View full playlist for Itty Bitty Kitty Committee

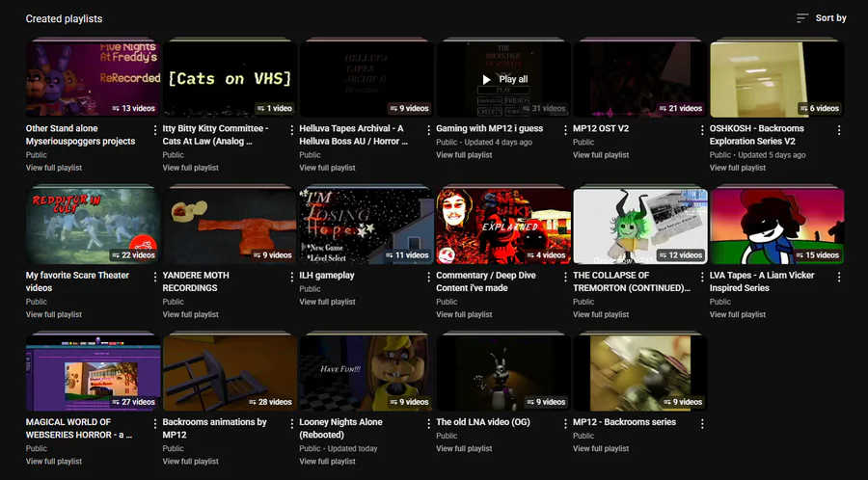[190, 168]
